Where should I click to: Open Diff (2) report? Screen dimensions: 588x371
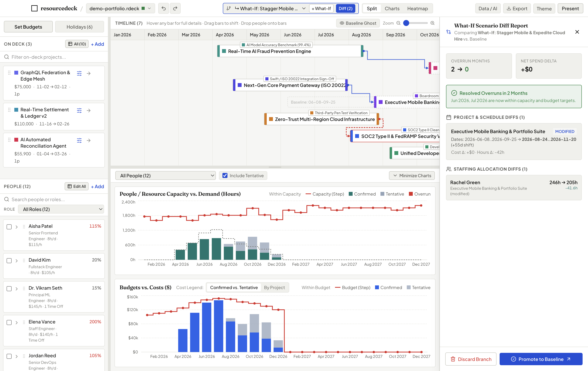pos(345,9)
